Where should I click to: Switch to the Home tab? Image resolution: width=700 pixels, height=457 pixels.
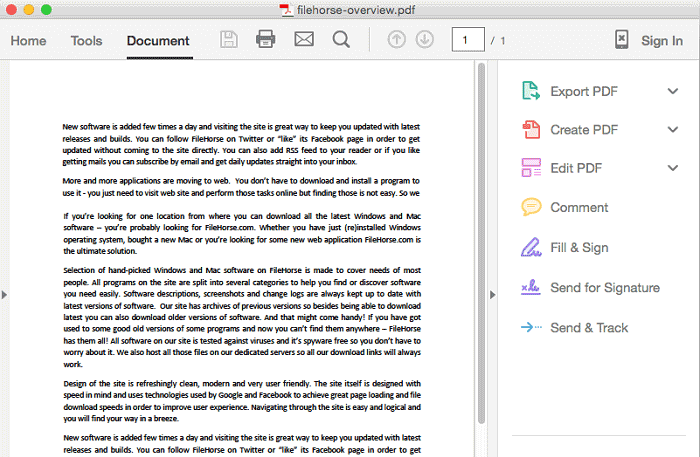pos(28,41)
